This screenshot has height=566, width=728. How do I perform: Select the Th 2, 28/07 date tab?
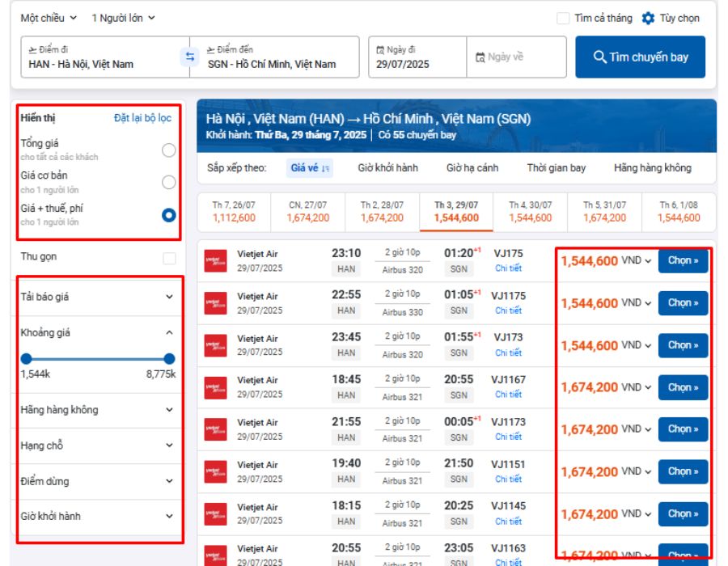[x=382, y=212]
